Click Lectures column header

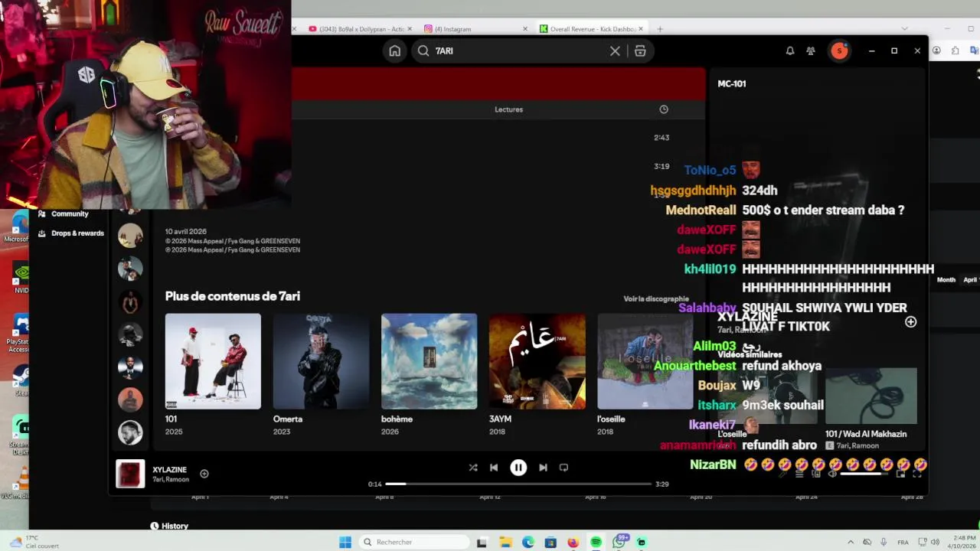pos(508,109)
